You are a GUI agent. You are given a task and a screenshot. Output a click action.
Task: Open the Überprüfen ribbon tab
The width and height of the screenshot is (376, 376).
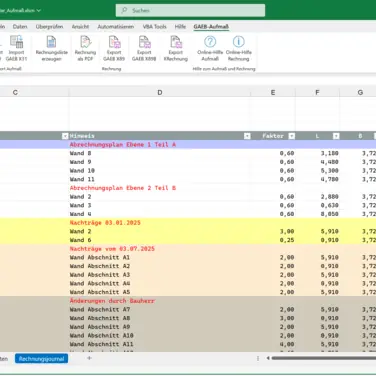[49, 27]
